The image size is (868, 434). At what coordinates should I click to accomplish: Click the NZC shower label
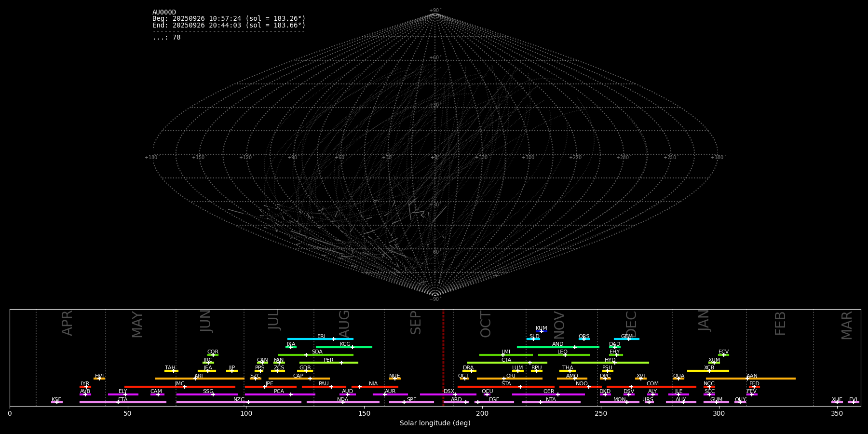[239, 400]
